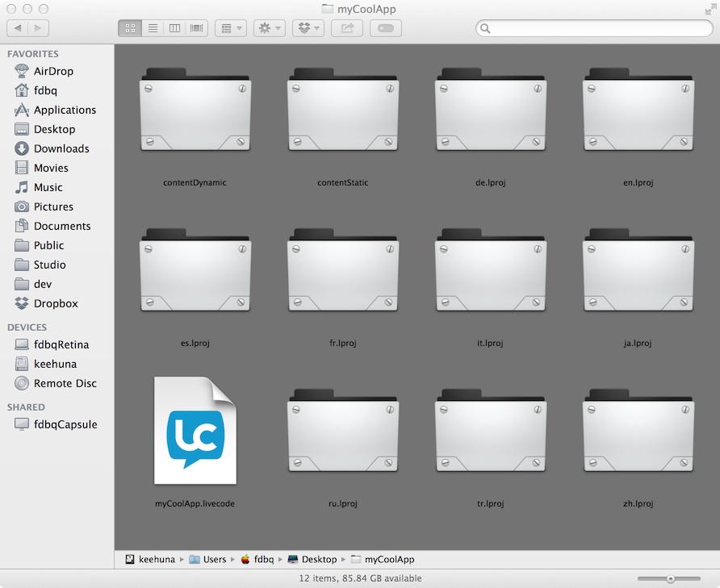Open AirDrop in the sidebar
This screenshot has height=588, width=720.
tap(53, 71)
